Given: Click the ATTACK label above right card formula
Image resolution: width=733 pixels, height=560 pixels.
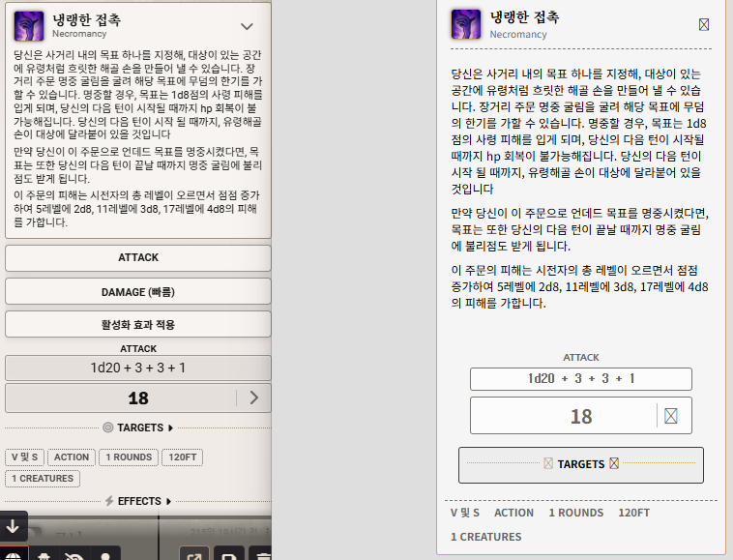Looking at the screenshot, I should [x=581, y=358].
